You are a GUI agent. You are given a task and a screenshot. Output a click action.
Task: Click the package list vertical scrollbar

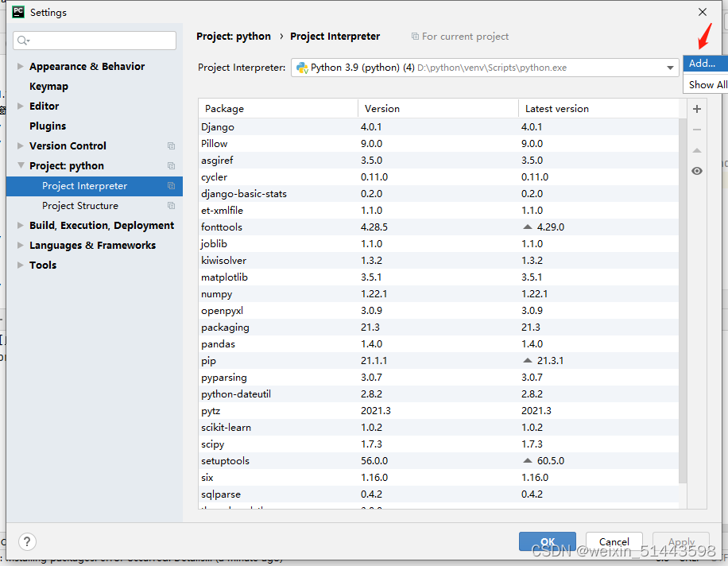pyautogui.click(x=683, y=300)
